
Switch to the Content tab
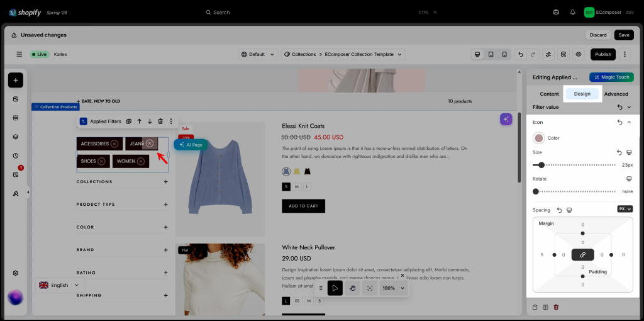click(x=549, y=94)
